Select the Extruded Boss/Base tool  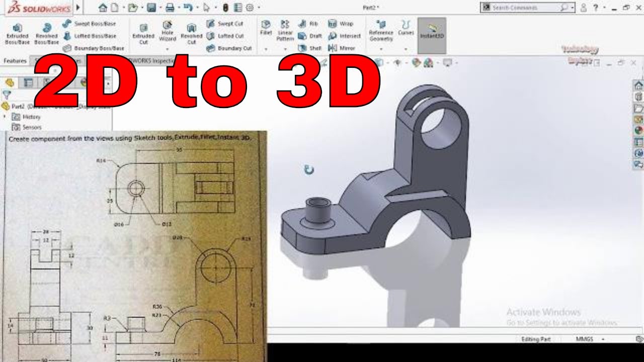(x=17, y=34)
